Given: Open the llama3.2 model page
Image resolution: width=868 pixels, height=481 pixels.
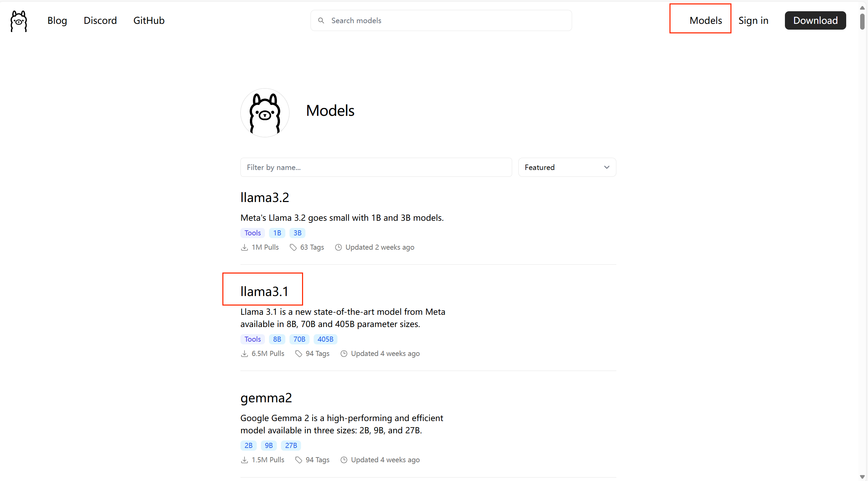Looking at the screenshot, I should click(x=265, y=198).
